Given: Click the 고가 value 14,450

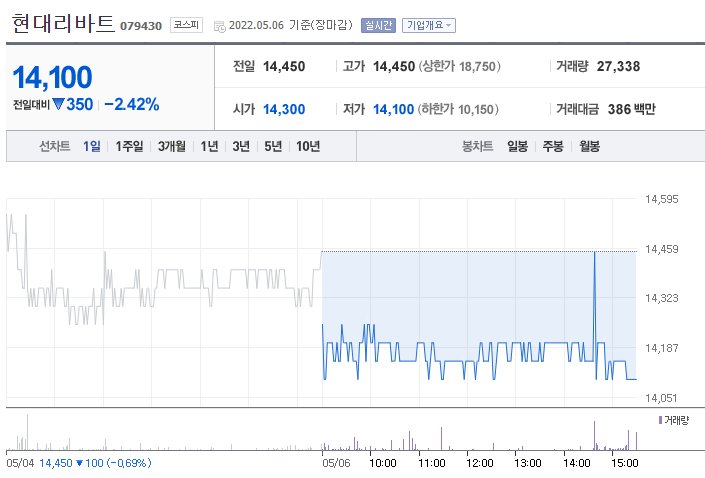Looking at the screenshot, I should pos(394,67).
